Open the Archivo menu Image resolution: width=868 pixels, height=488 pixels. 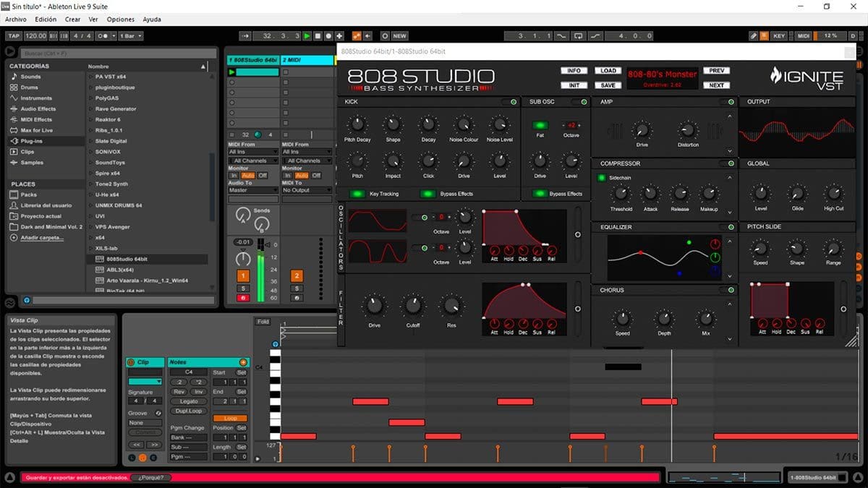[x=16, y=20]
